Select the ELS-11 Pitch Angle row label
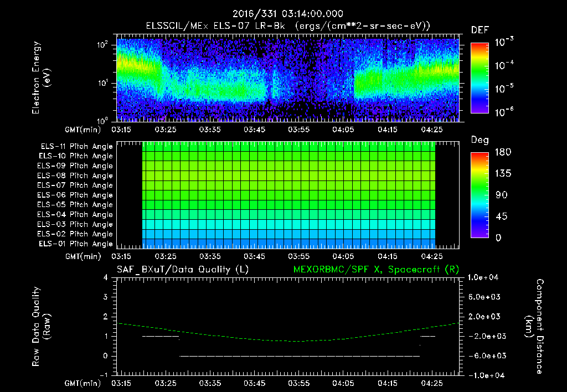The image size is (567, 392). pyautogui.click(x=76, y=147)
